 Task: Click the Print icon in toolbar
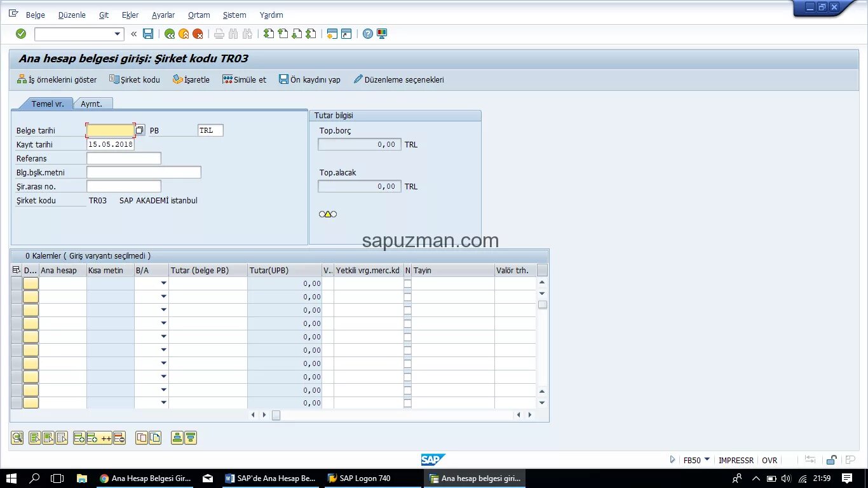pos(219,34)
